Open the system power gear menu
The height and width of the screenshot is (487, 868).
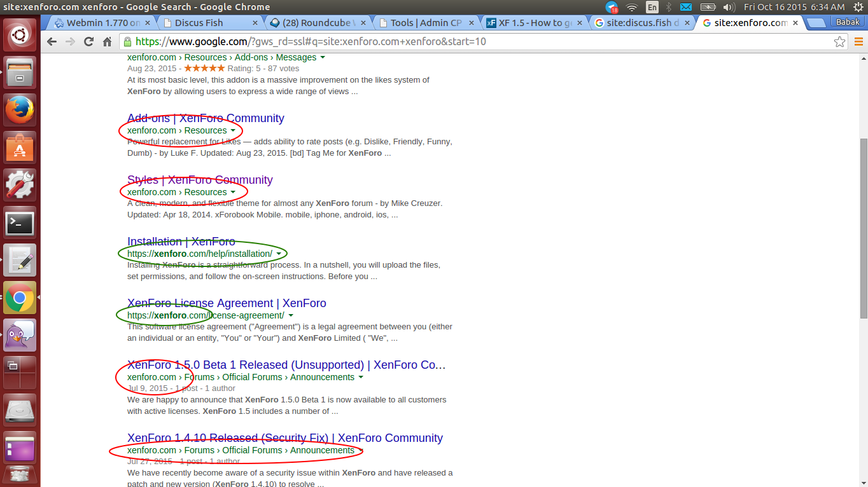click(857, 7)
